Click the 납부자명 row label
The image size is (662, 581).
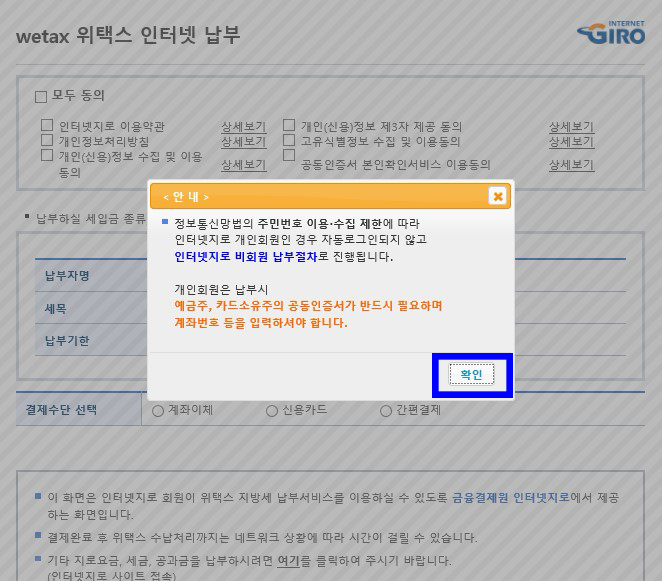click(x=67, y=276)
